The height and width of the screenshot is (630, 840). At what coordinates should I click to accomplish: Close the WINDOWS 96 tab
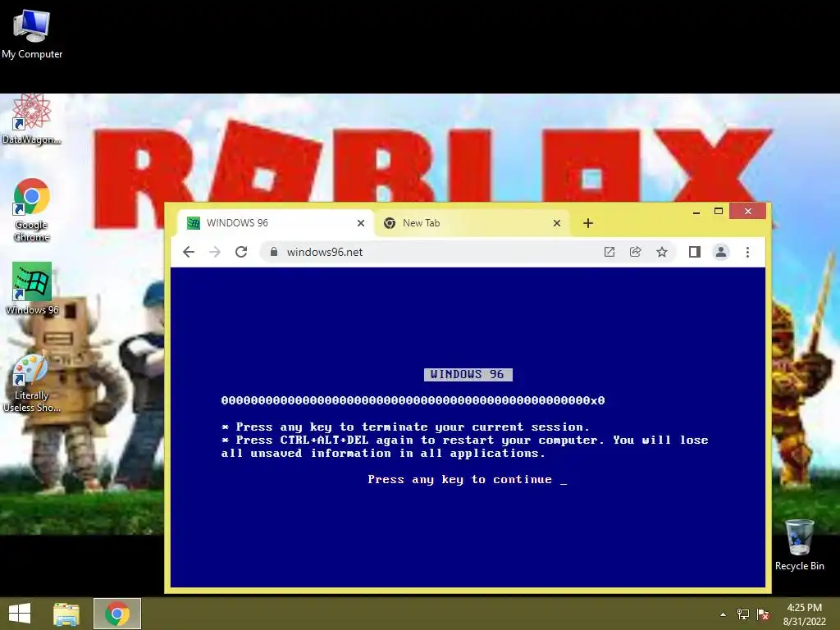click(361, 223)
